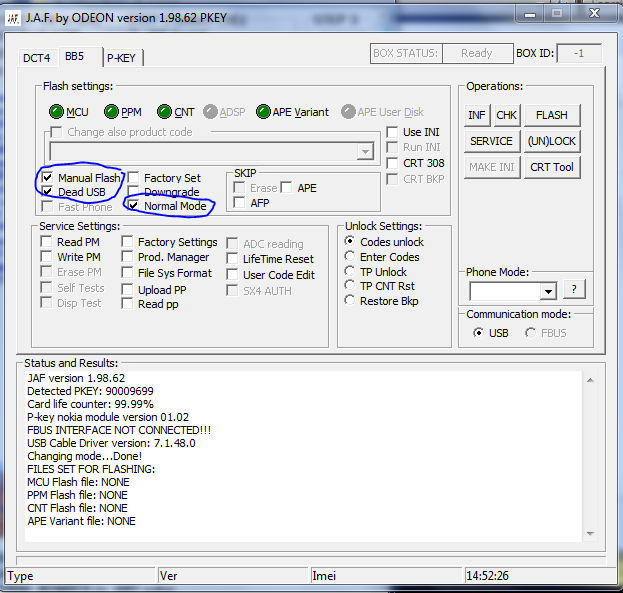The width and height of the screenshot is (623, 593).
Task: Check CRT 308 option
Action: (x=392, y=163)
